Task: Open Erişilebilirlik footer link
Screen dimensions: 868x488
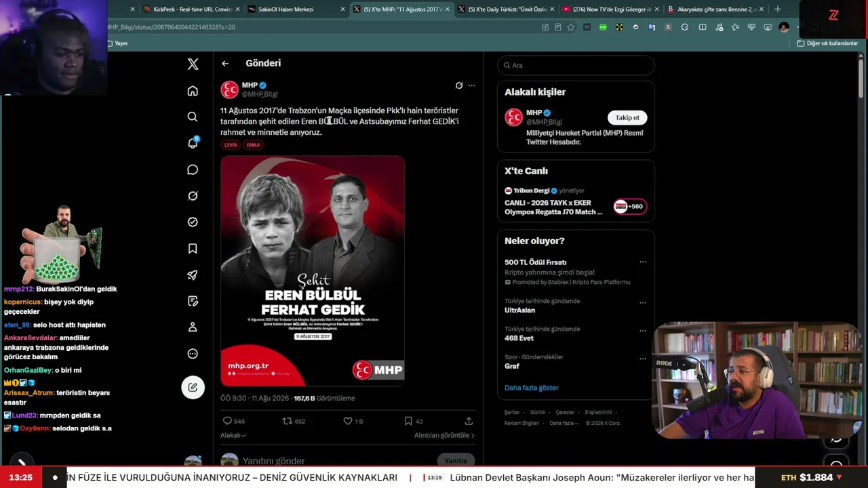Action: pyautogui.click(x=599, y=412)
